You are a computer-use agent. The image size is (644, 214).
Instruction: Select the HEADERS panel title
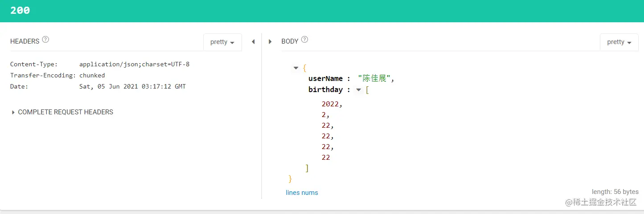(25, 41)
